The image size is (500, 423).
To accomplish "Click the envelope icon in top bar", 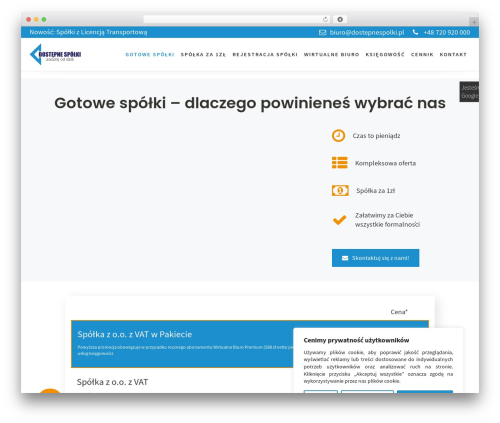I will (x=322, y=32).
